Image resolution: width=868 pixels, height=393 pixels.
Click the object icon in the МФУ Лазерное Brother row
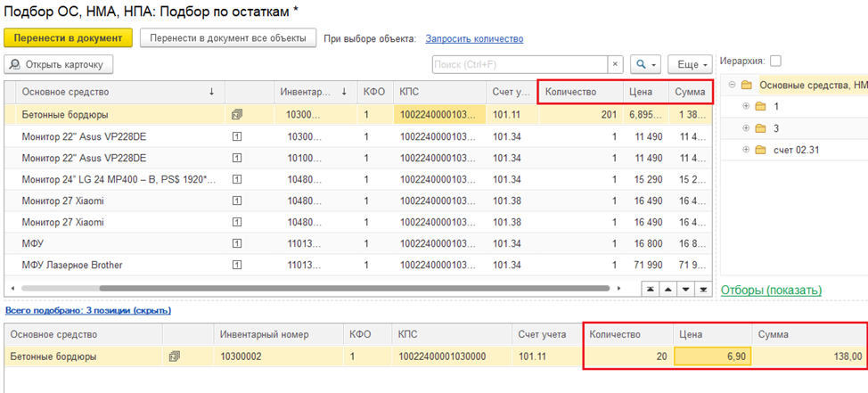click(x=237, y=266)
